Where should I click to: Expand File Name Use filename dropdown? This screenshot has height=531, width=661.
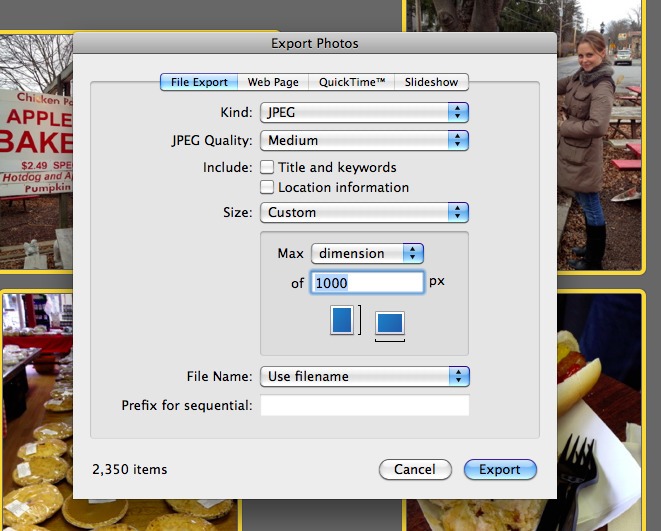364,376
